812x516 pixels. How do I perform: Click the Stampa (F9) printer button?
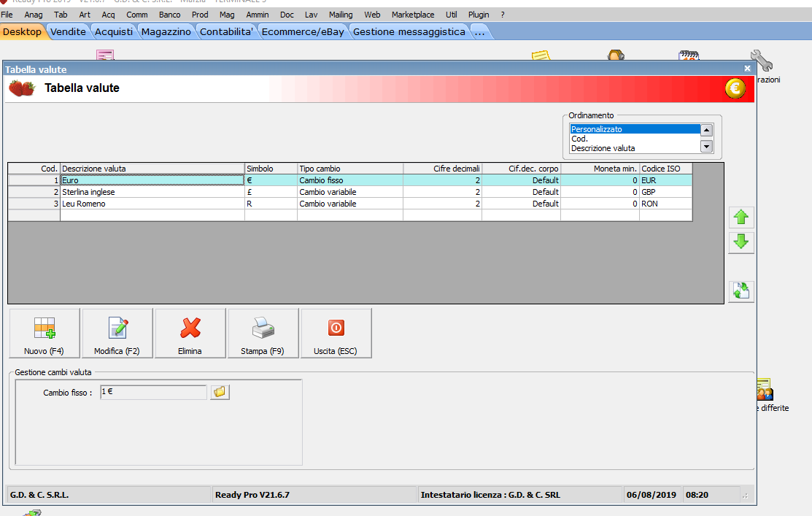(x=263, y=333)
